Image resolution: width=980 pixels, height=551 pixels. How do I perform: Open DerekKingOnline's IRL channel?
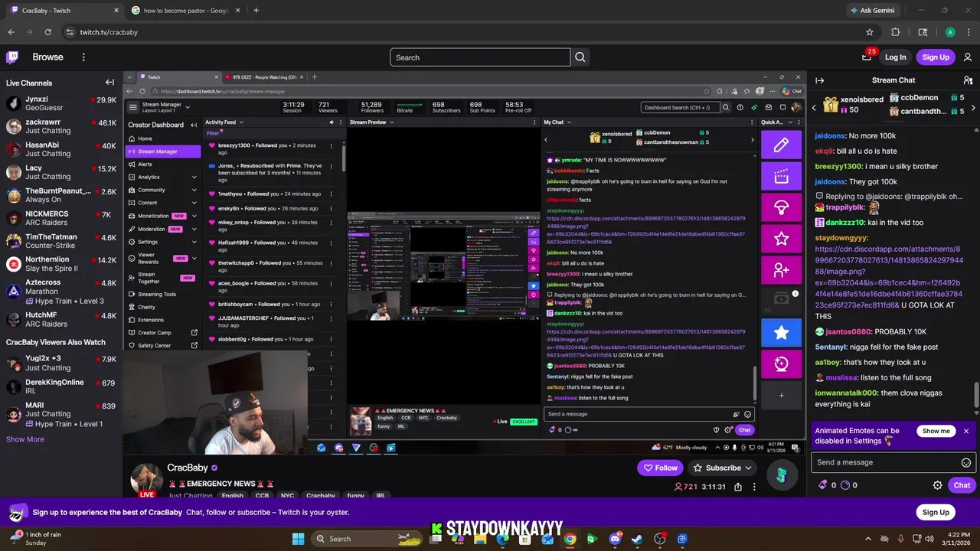[61, 386]
